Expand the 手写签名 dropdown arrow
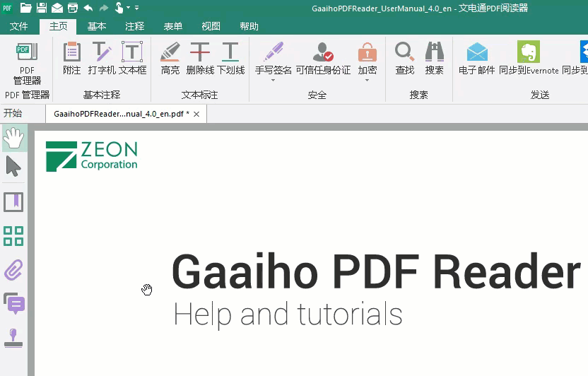This screenshot has height=376, width=588. [x=273, y=81]
